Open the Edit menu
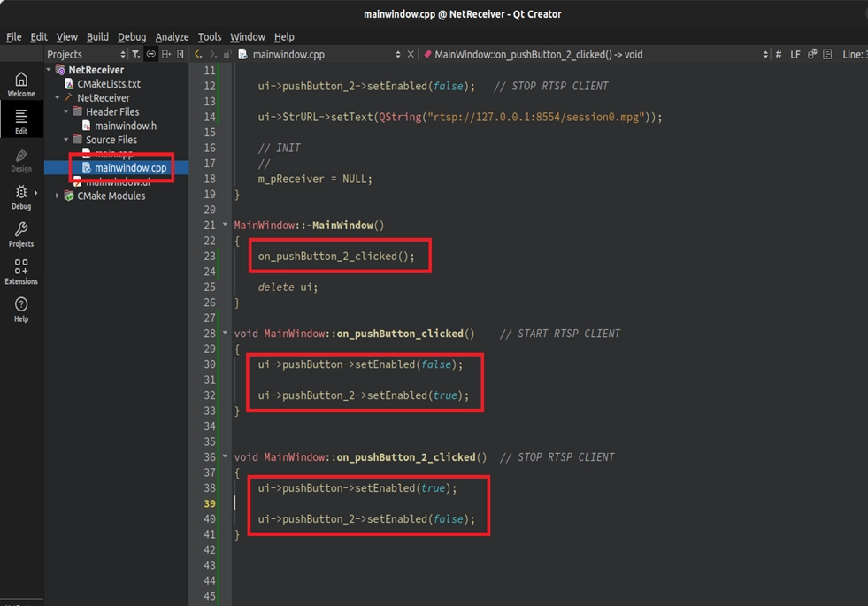 coord(39,36)
